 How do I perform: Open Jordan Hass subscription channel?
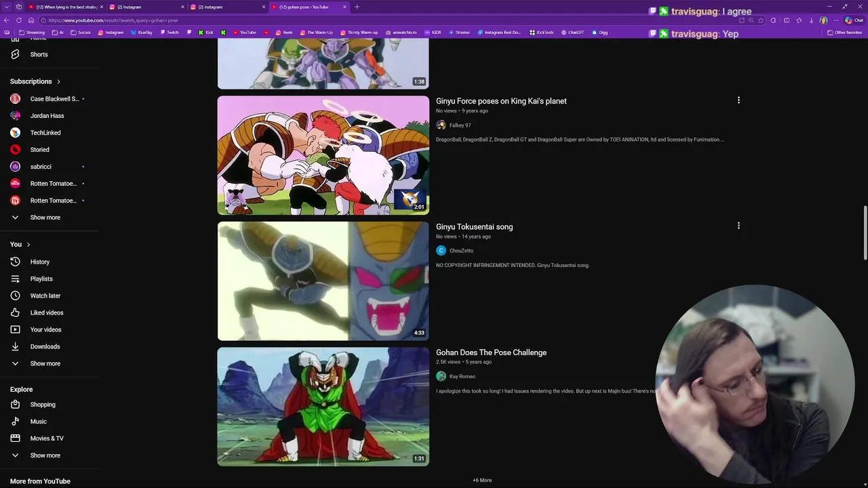point(46,116)
